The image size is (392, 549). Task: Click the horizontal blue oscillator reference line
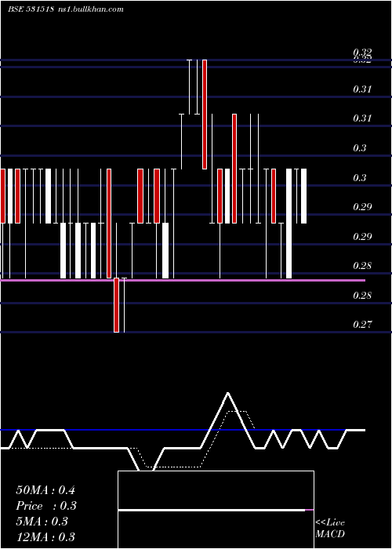tap(183, 430)
